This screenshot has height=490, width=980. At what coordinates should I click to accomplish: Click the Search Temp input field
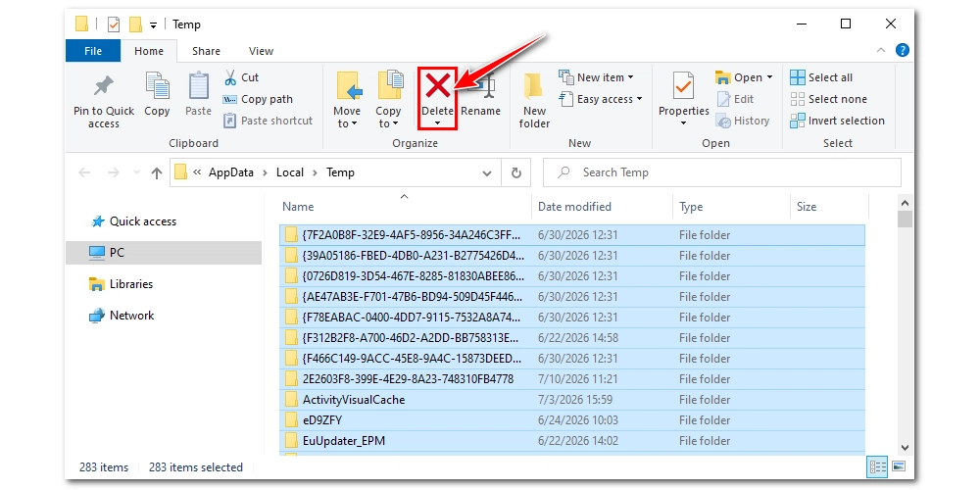722,173
